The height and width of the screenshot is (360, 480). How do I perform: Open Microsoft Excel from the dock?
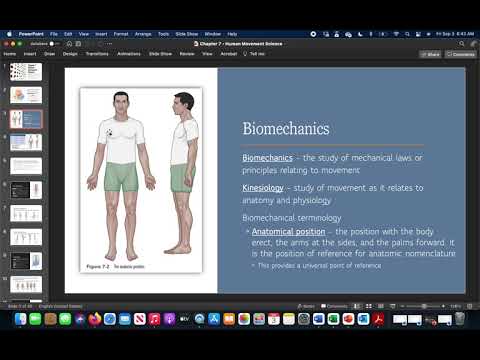coord(333,319)
